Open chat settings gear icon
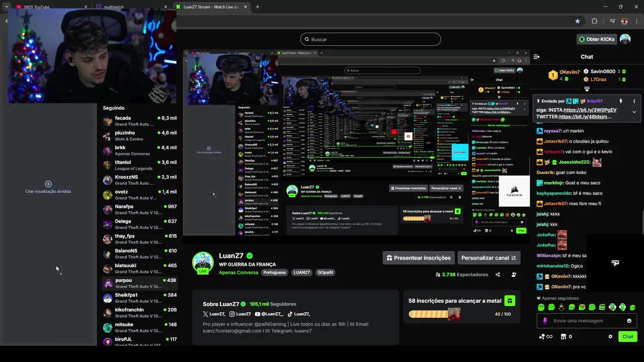The height and width of the screenshot is (362, 644). tap(610, 337)
